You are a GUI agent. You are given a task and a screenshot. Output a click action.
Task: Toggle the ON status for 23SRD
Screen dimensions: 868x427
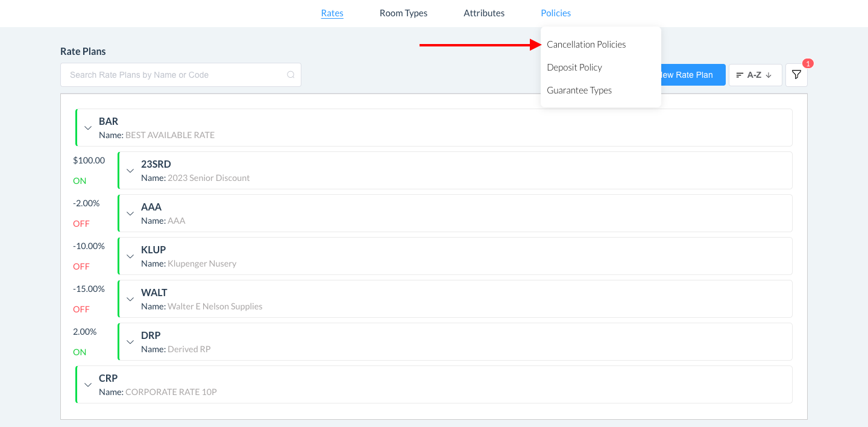[80, 181]
